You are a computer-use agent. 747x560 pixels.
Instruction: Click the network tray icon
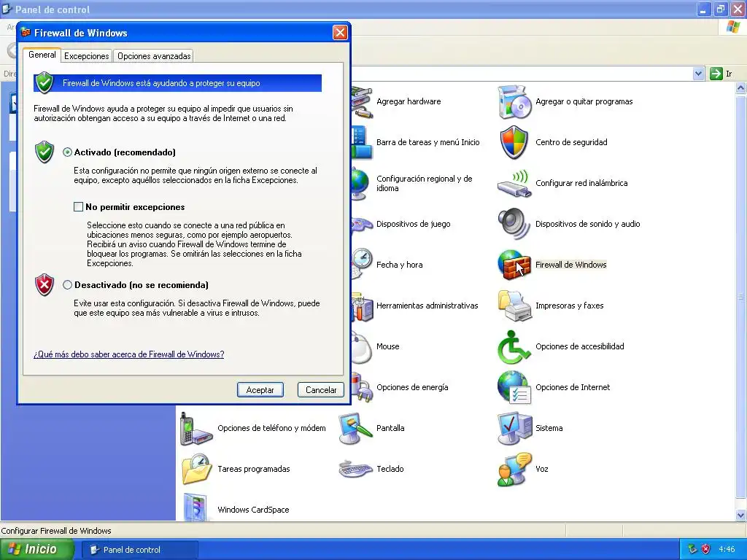(692, 549)
